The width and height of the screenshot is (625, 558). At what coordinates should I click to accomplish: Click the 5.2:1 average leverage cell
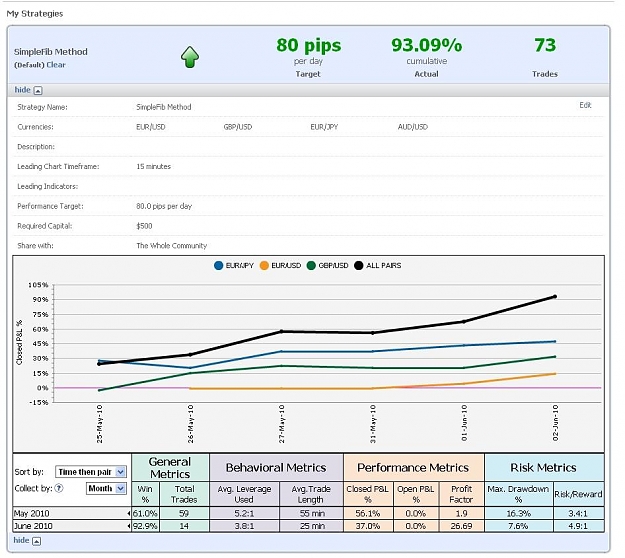(x=244, y=513)
